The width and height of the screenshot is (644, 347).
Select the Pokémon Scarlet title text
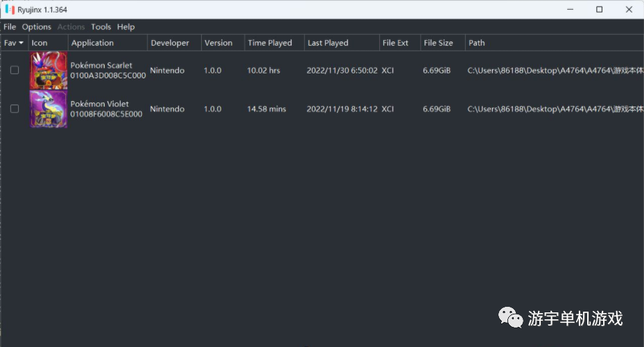coord(101,65)
